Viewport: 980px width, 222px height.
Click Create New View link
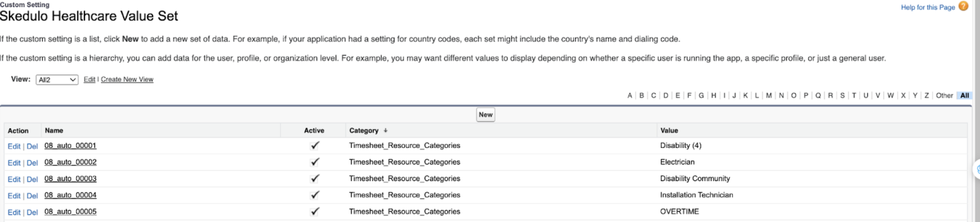point(127,79)
